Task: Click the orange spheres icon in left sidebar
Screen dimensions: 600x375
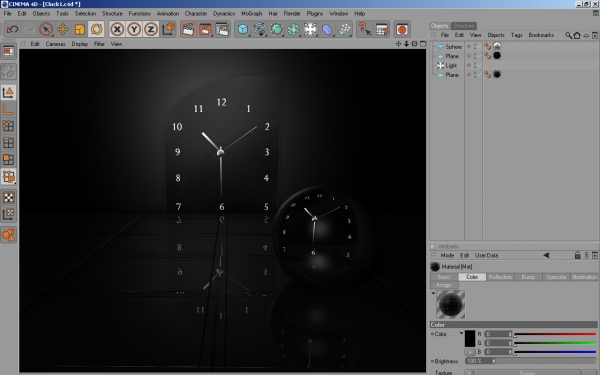Action: click(8, 235)
